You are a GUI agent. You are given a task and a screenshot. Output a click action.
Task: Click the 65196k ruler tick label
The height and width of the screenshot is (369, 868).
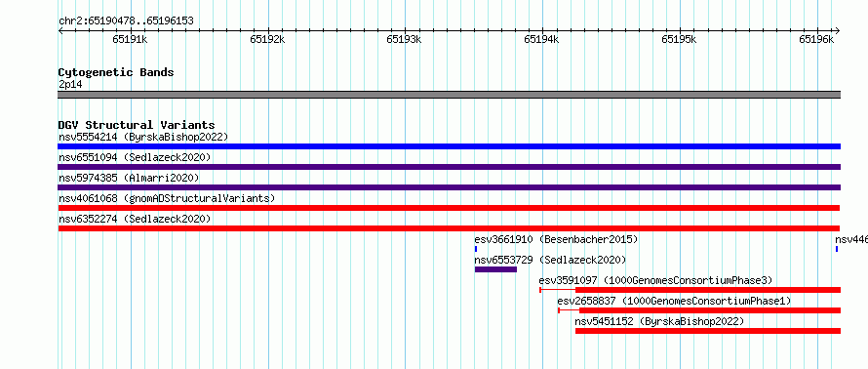(816, 39)
